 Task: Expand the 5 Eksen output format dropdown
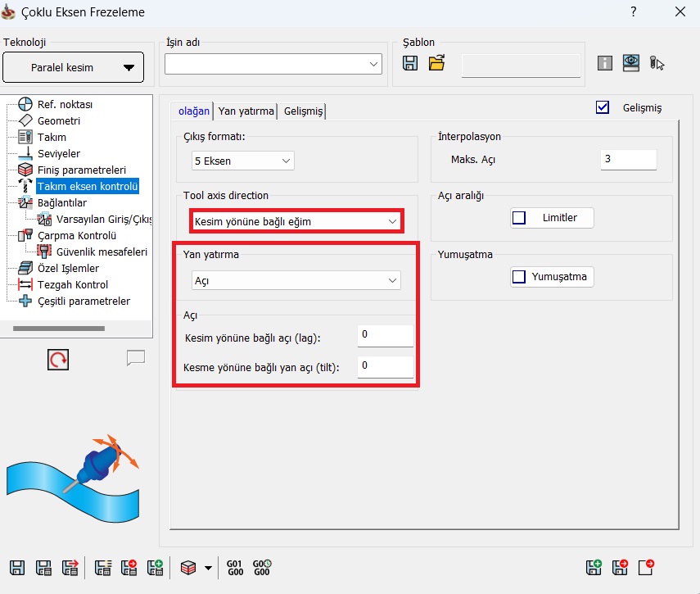point(242,161)
